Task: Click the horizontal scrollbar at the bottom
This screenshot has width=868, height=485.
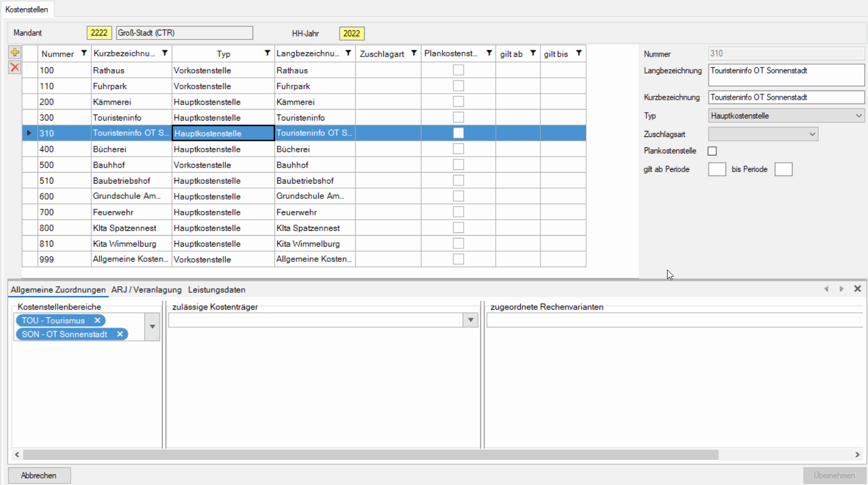Action: [x=370, y=455]
